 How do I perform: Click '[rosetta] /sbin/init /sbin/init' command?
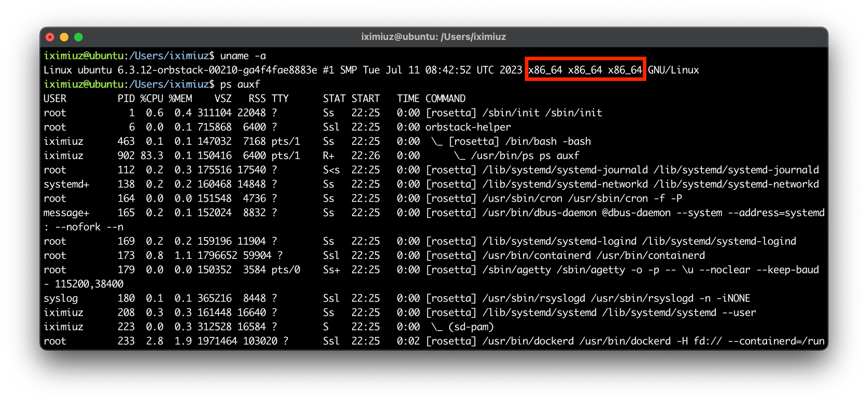(514, 113)
